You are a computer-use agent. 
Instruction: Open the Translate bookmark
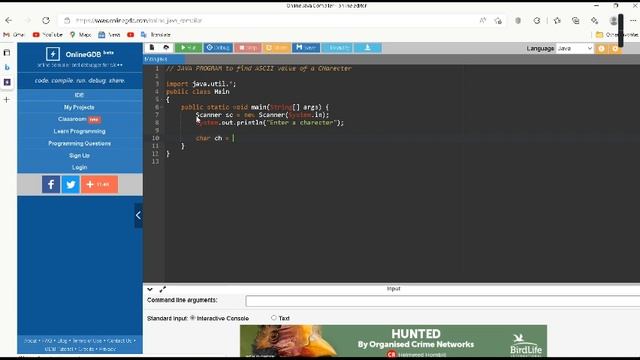156,35
